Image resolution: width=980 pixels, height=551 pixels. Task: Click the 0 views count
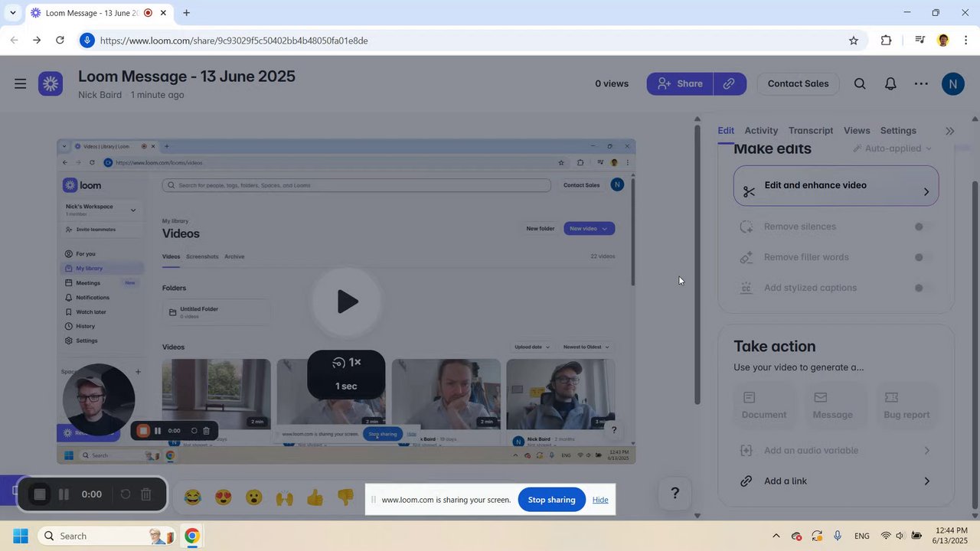tap(612, 83)
